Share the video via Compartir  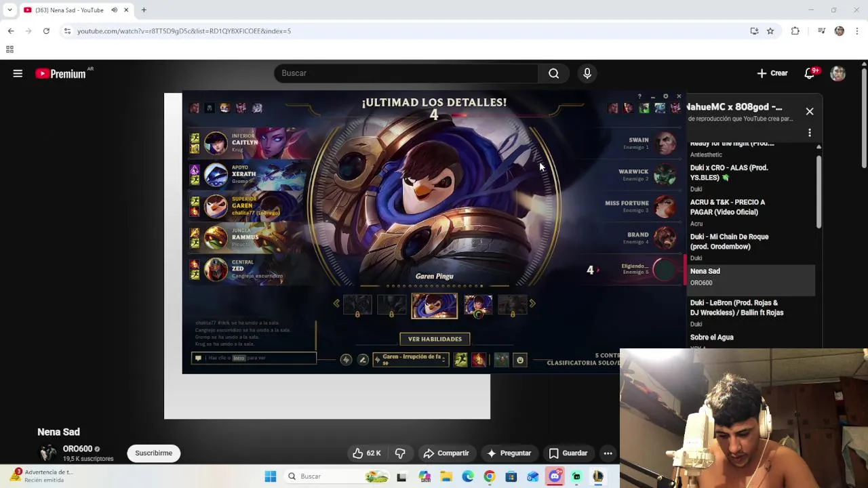pyautogui.click(x=446, y=453)
